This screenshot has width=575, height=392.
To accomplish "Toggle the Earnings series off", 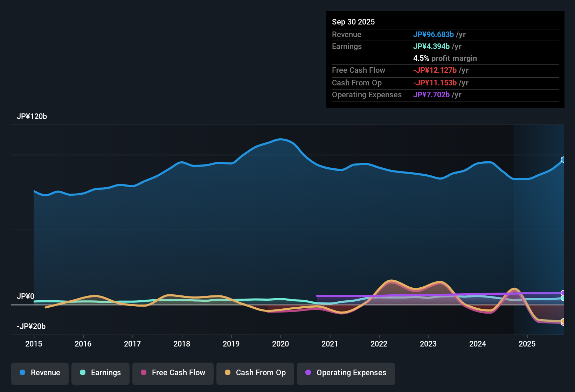I will click(x=100, y=373).
